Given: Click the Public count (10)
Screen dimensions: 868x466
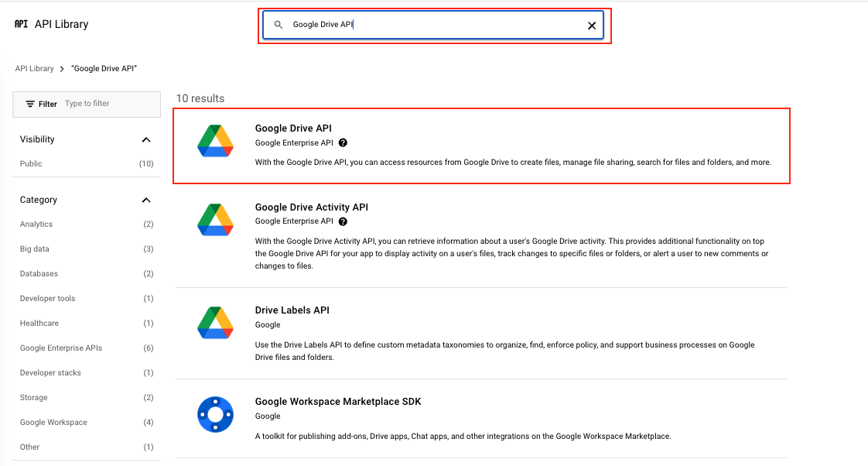Looking at the screenshot, I should click(x=146, y=163).
